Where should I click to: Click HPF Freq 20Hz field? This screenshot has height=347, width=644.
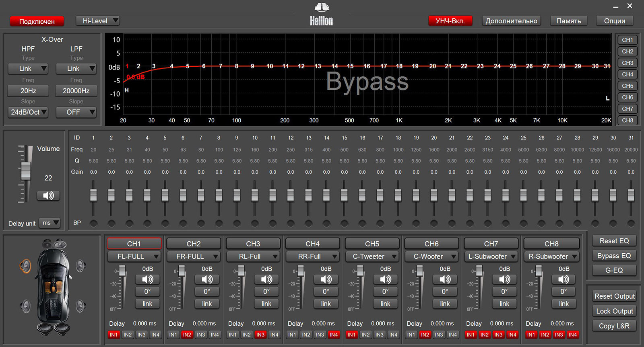[28, 91]
